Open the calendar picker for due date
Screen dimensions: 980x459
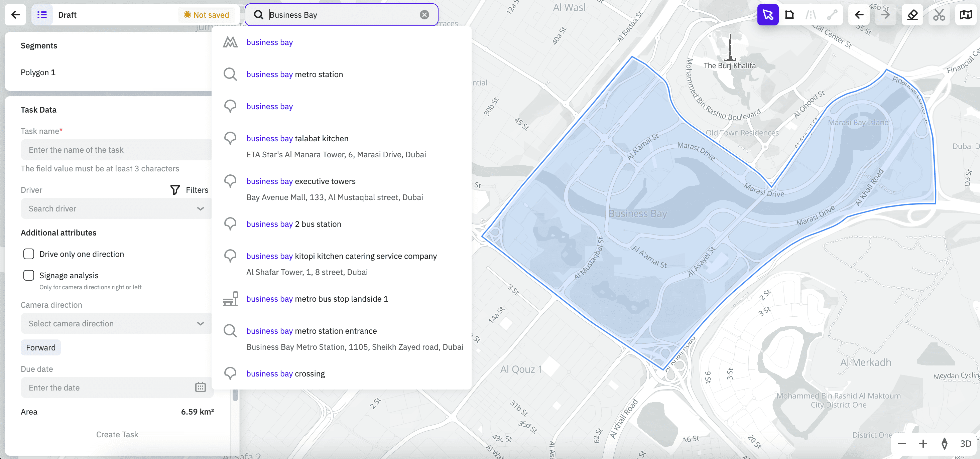click(201, 388)
